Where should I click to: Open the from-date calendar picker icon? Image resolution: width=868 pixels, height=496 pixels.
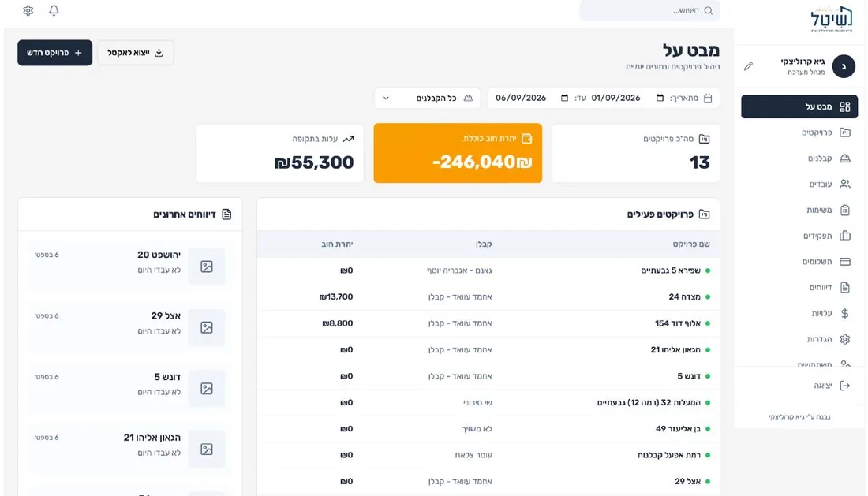coord(660,98)
